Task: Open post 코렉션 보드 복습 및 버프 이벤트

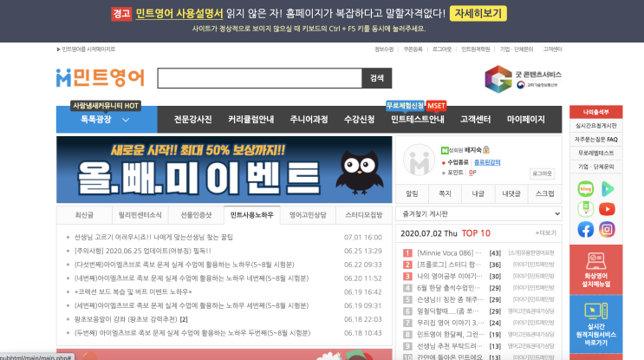Action: tap(133, 291)
